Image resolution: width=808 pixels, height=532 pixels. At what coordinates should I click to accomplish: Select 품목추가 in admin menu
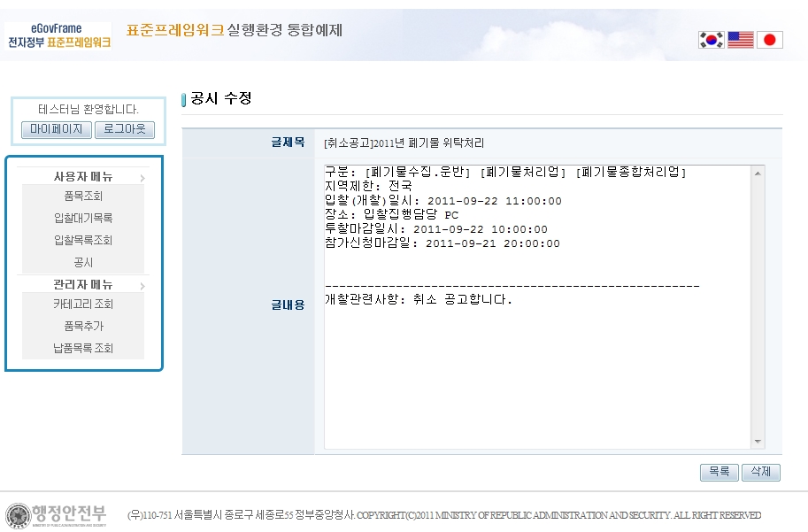(x=83, y=327)
